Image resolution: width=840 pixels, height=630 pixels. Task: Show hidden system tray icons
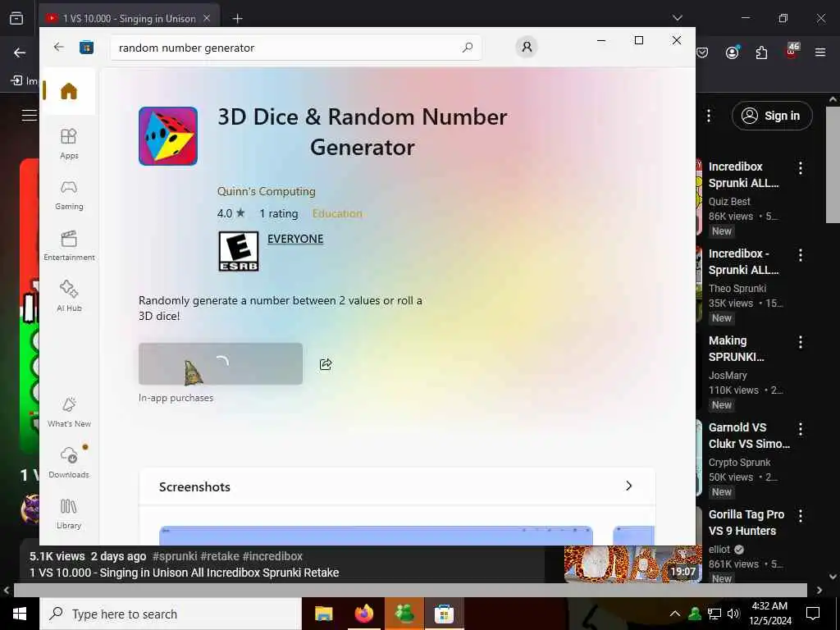click(x=675, y=614)
